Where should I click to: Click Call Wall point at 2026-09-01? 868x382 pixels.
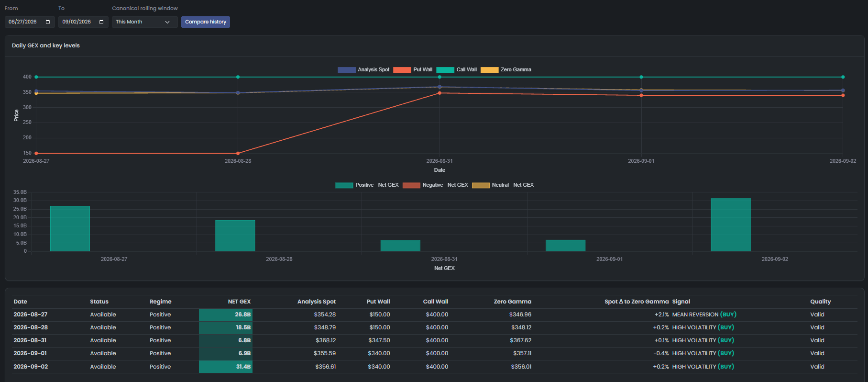641,77
